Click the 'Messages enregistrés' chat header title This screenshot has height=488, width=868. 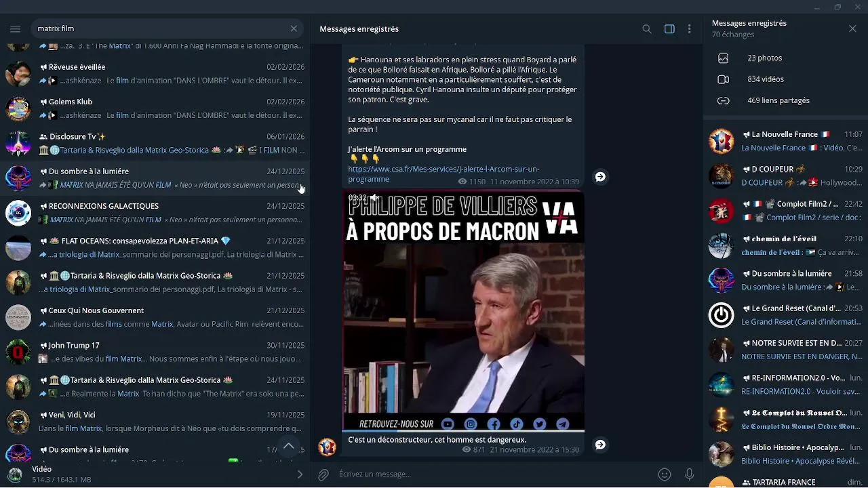pyautogui.click(x=359, y=29)
